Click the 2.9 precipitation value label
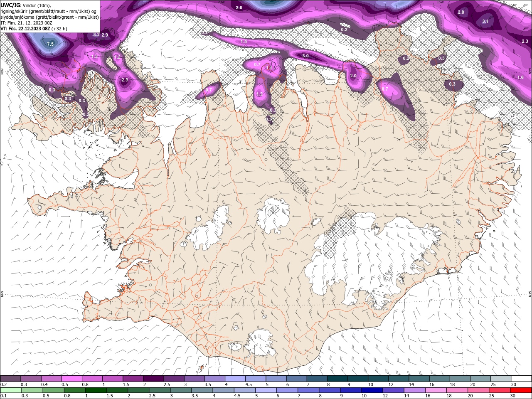 click(105, 35)
